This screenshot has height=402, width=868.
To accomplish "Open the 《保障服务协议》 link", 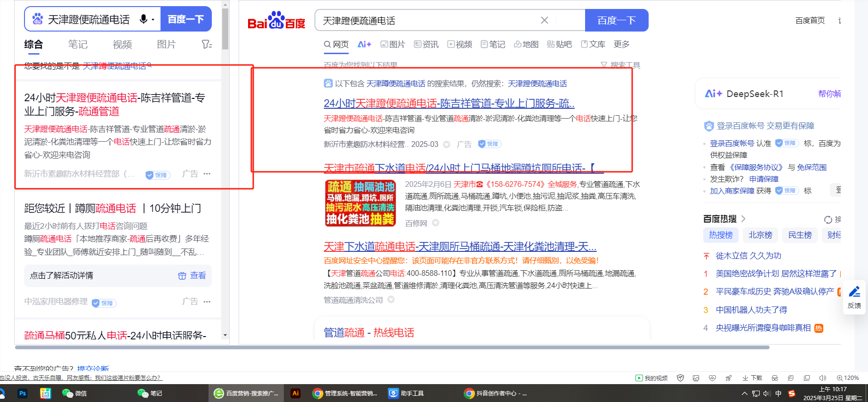I will tap(756, 167).
